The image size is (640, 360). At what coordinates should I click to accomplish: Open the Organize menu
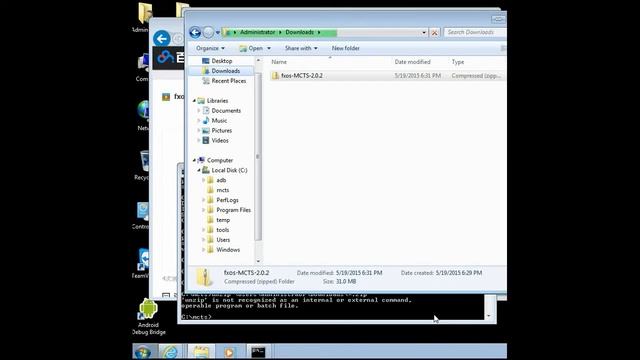pos(210,48)
